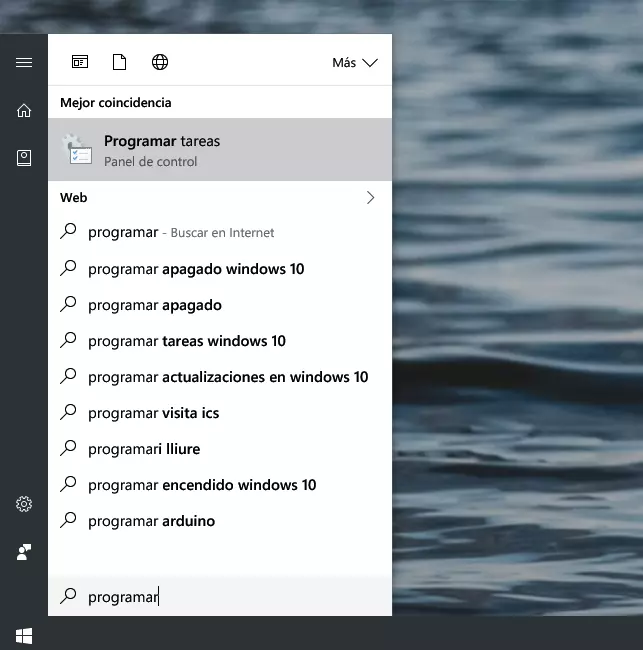Select 'programar - Buscar en Internet' suggestion
Viewport: 643px width, 650px height.
coord(180,232)
